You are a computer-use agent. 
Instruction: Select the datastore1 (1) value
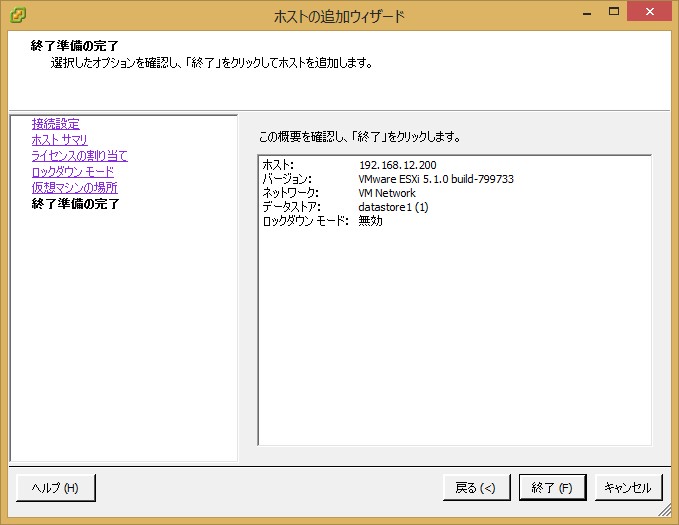393,207
